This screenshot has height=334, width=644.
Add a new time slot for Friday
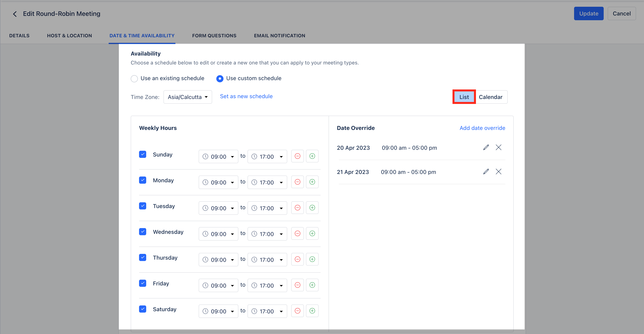pos(312,285)
